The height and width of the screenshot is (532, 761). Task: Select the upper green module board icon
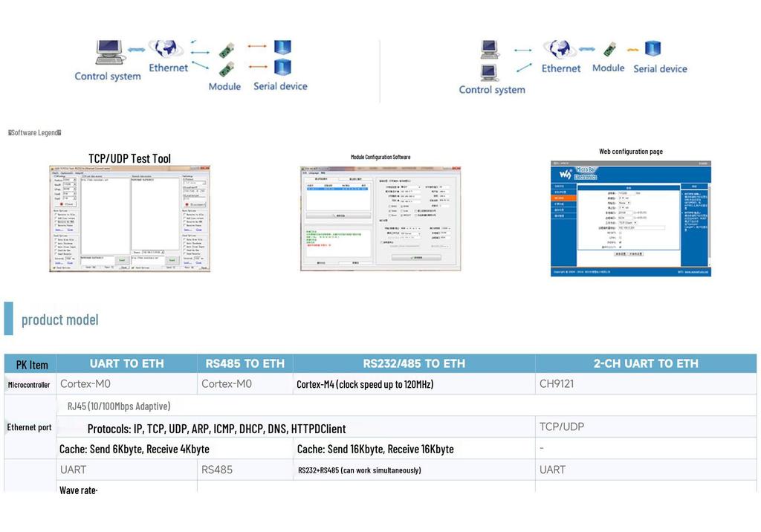(x=226, y=50)
